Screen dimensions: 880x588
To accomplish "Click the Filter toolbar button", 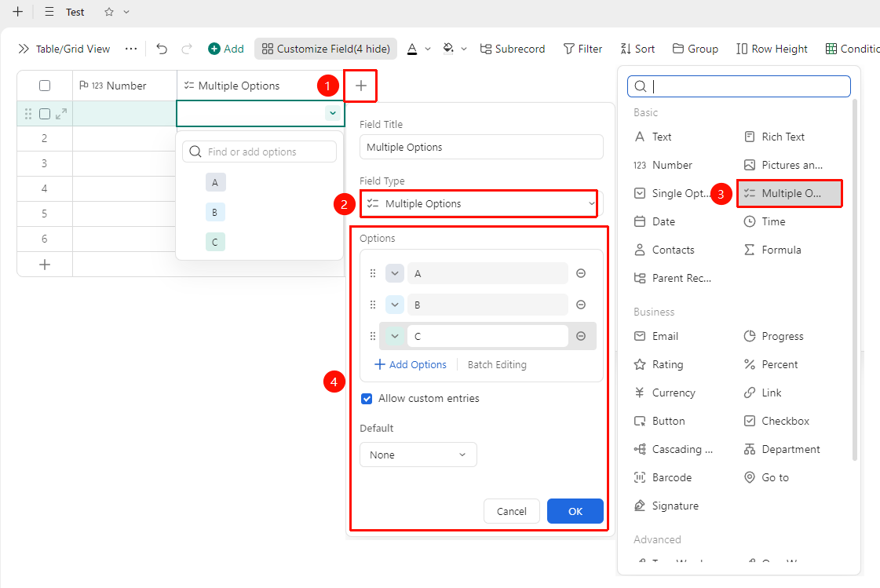I will click(582, 49).
